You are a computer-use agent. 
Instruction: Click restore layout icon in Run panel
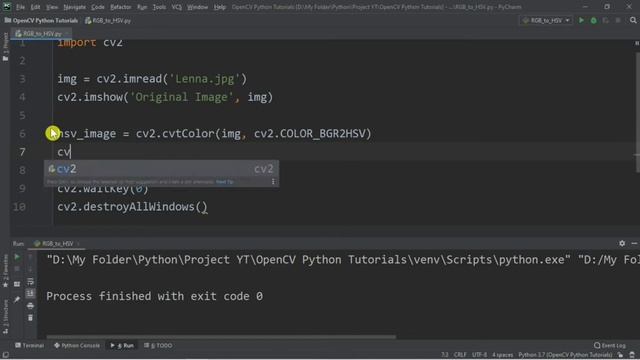point(17,284)
